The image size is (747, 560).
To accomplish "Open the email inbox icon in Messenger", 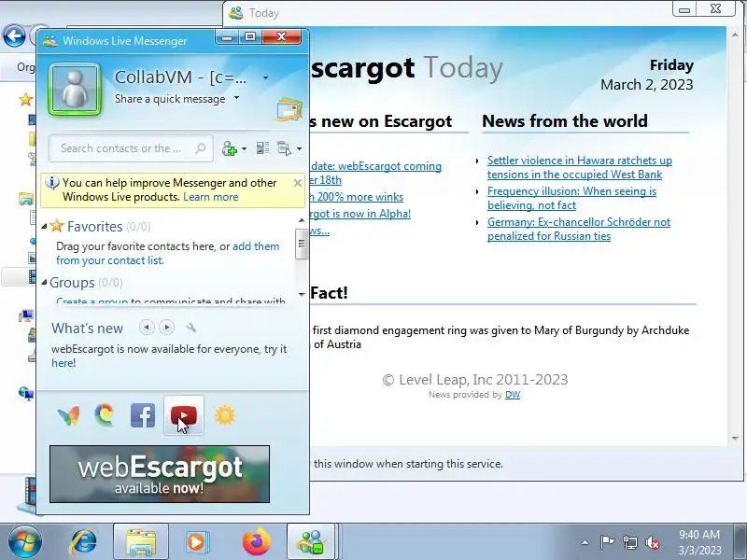I will [289, 109].
